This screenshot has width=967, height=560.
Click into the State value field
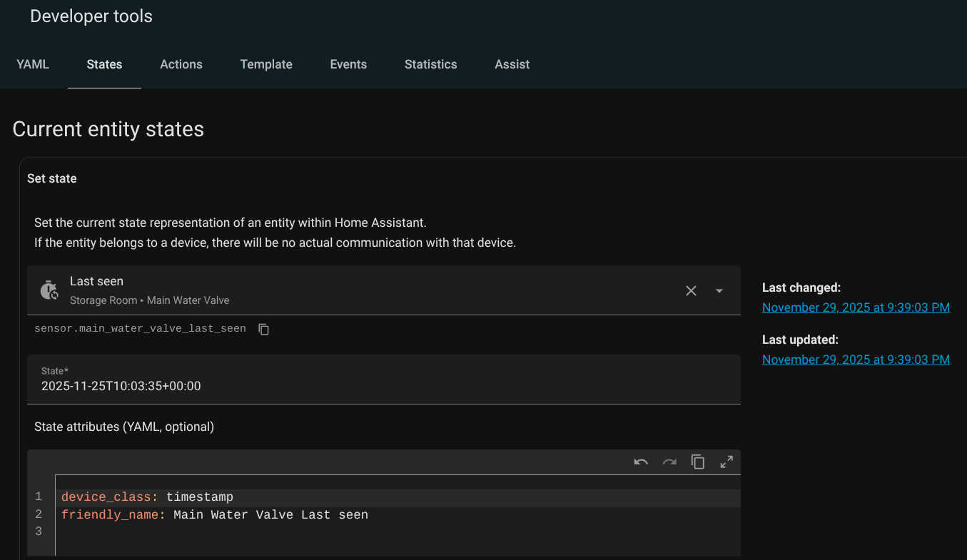(x=383, y=386)
